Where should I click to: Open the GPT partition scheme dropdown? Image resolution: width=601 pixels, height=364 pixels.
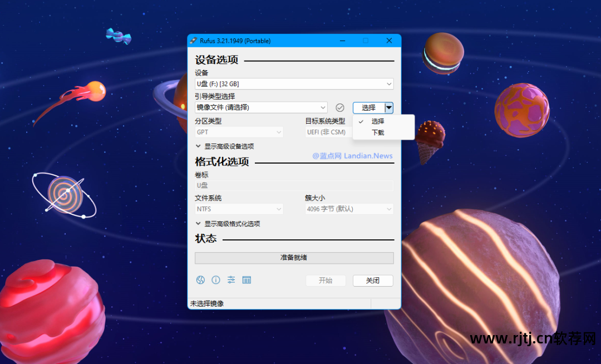click(x=239, y=132)
